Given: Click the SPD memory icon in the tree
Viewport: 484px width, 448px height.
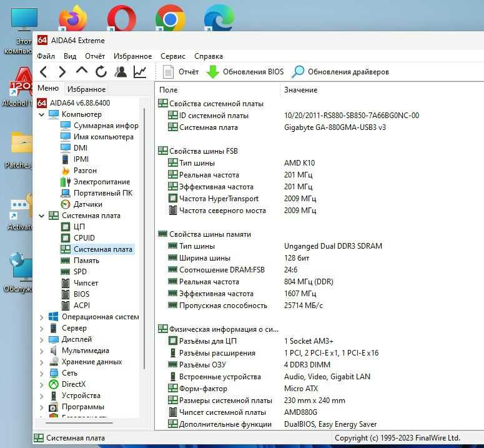Looking at the screenshot, I should tap(66, 272).
